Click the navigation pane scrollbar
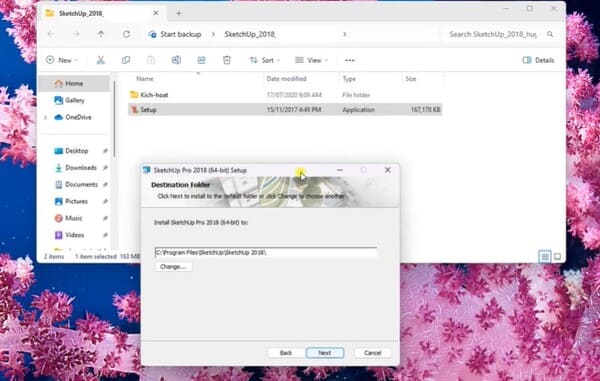 pos(114,119)
